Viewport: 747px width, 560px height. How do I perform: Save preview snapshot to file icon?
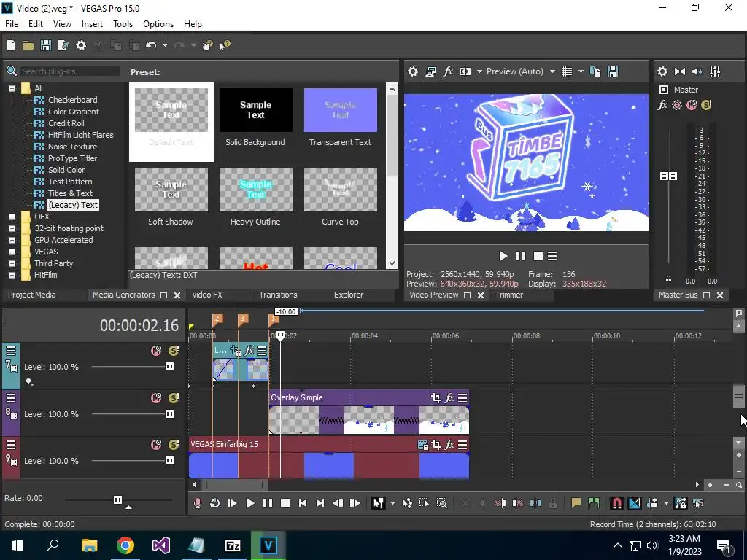(x=613, y=71)
